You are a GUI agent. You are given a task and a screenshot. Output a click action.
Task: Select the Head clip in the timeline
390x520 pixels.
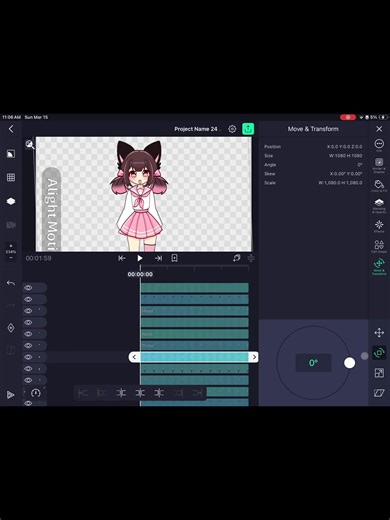tap(195, 311)
